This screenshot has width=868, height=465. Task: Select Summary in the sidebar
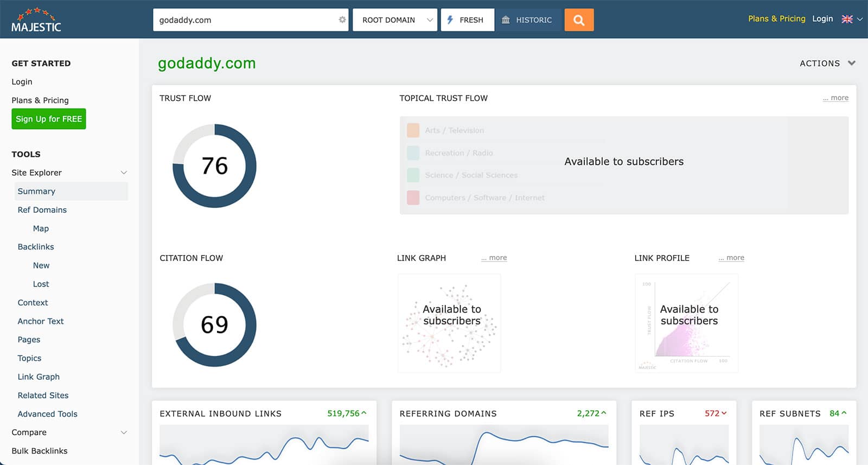(x=71, y=191)
